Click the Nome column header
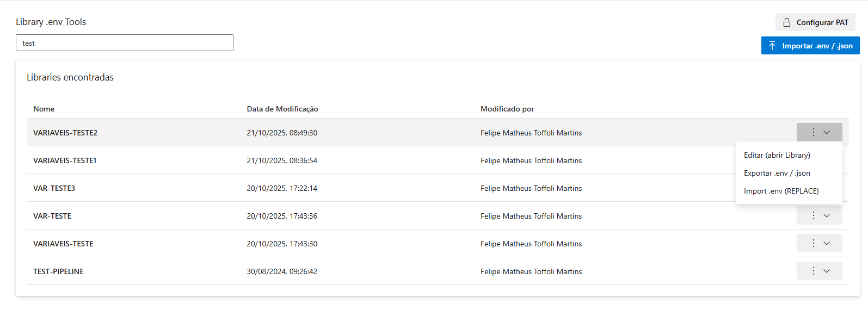This screenshot has width=868, height=316. [44, 109]
